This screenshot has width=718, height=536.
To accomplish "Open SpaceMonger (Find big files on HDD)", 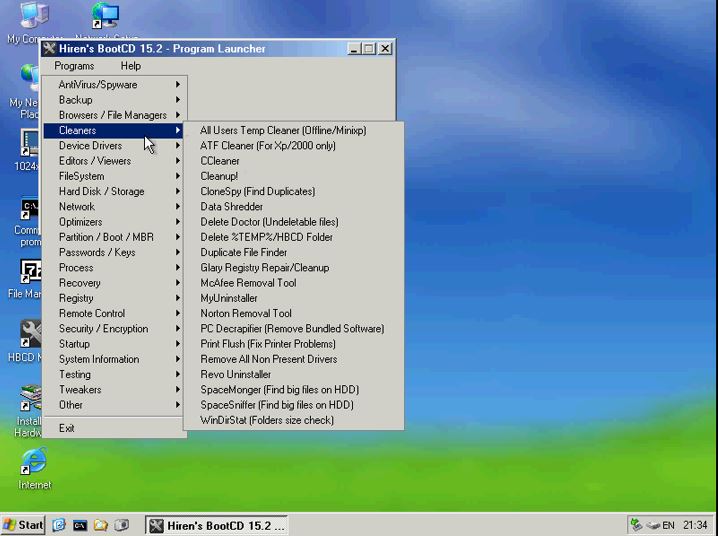I will [x=294, y=390].
